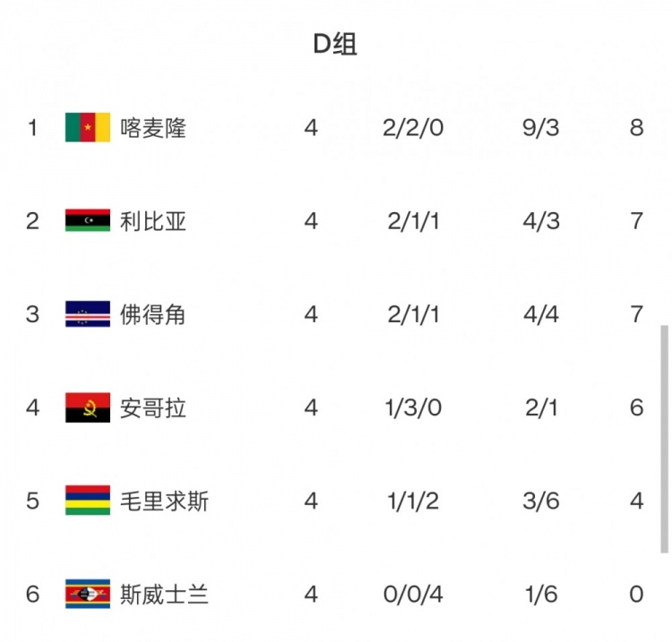Click the D组 group heading

(335, 45)
